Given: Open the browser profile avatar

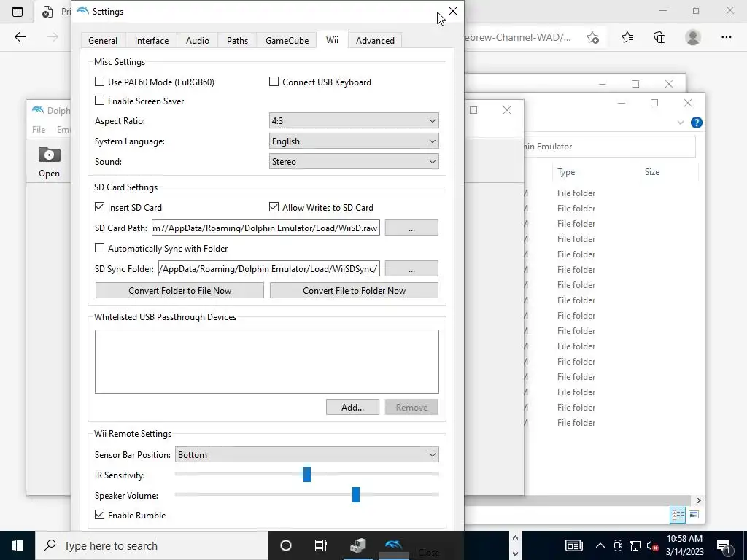Looking at the screenshot, I should [x=693, y=37].
